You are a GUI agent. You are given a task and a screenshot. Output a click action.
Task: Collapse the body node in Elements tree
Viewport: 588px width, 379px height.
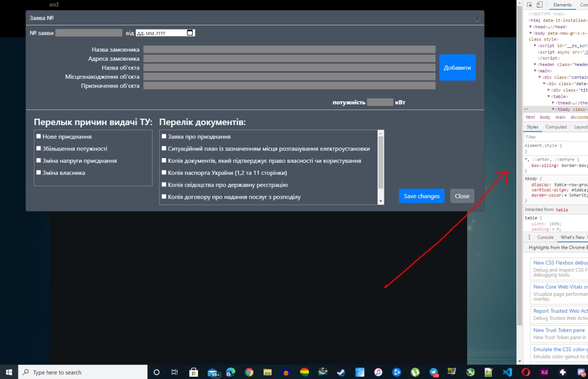pyautogui.click(x=531, y=33)
